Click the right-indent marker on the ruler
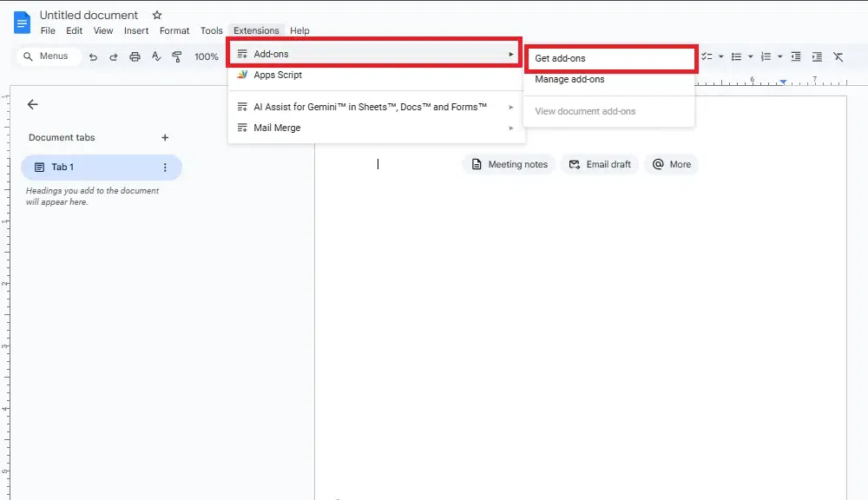Screen dimensions: 868x500 coord(783,82)
